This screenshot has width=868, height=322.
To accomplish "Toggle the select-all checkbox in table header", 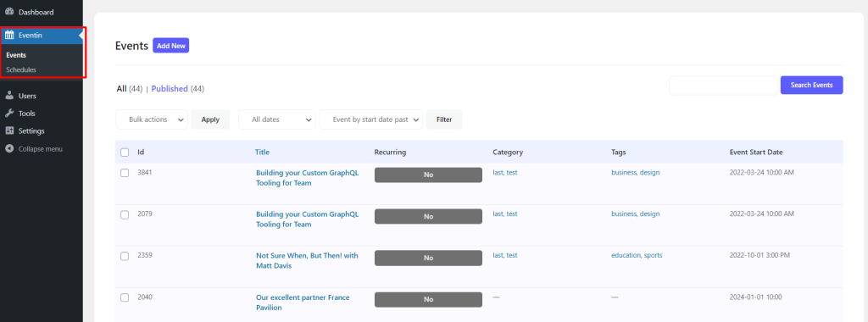I will pyautogui.click(x=125, y=153).
